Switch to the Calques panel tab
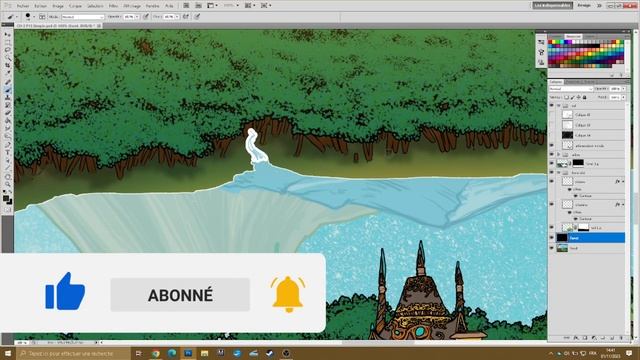The height and width of the screenshot is (360, 640). tap(556, 82)
